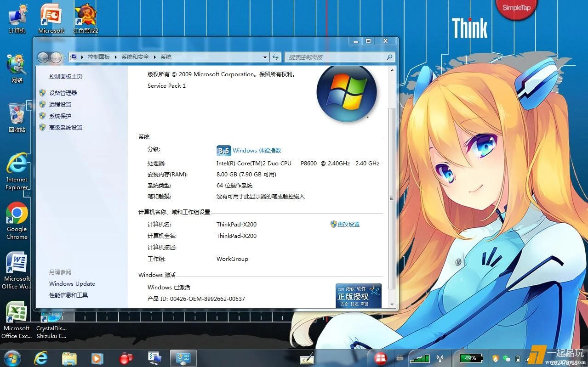The width and height of the screenshot is (588, 367).
Task: Open Windows Update under 另请参阅
Action: tap(72, 283)
